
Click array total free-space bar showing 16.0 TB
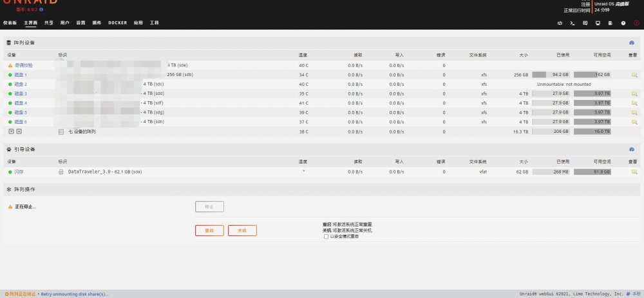click(x=592, y=132)
